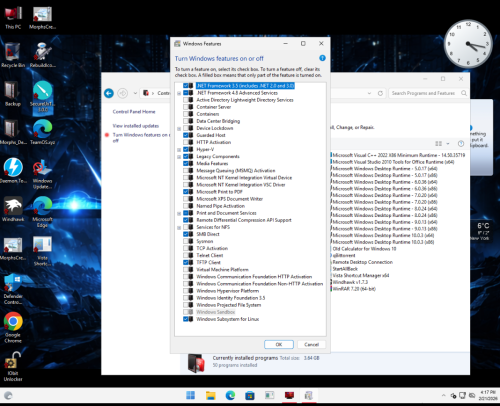Select the IObit Unlocker desktop icon
The width and height of the screenshot is (500, 406).
pos(13,366)
